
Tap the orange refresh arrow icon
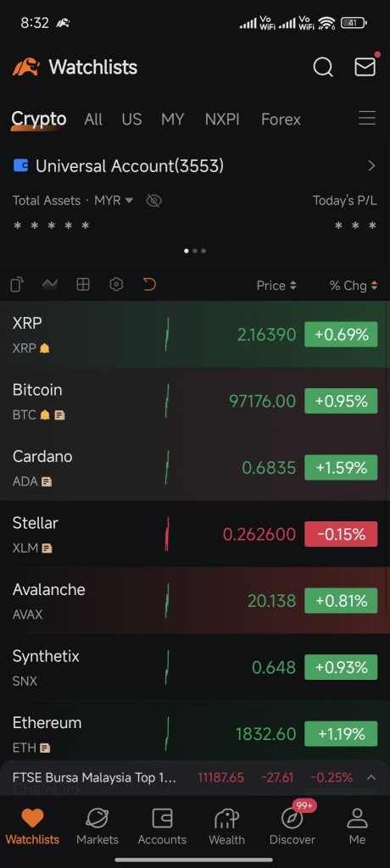(149, 285)
